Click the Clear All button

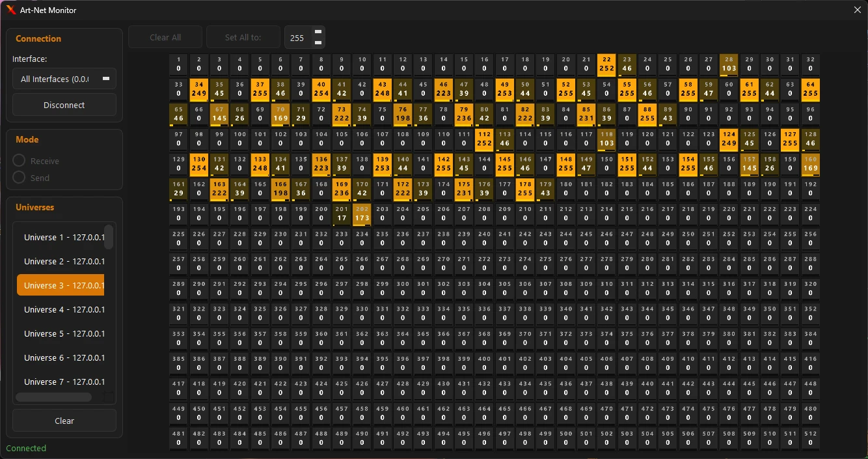165,37
